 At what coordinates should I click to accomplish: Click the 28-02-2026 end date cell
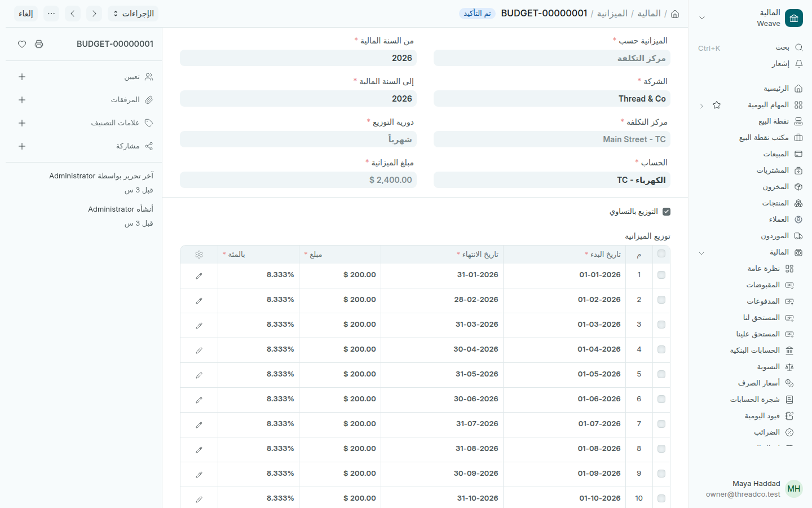442,300
